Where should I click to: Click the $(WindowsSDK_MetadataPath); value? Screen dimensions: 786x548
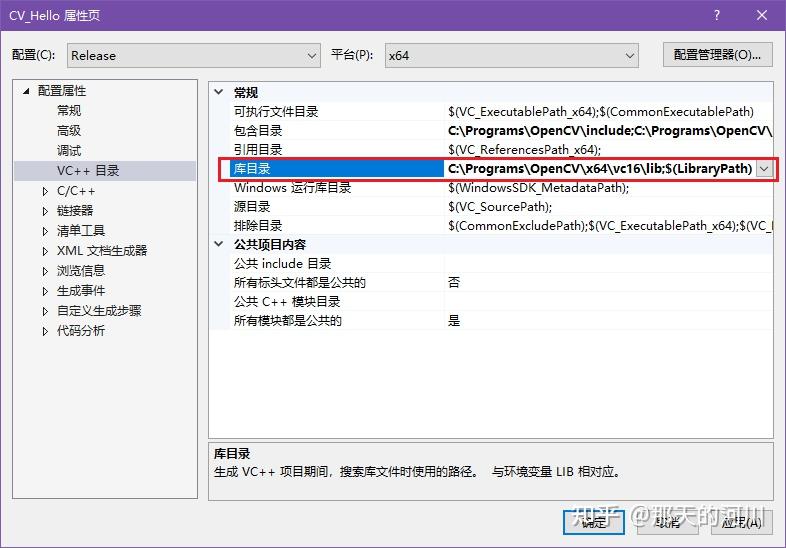click(x=538, y=188)
